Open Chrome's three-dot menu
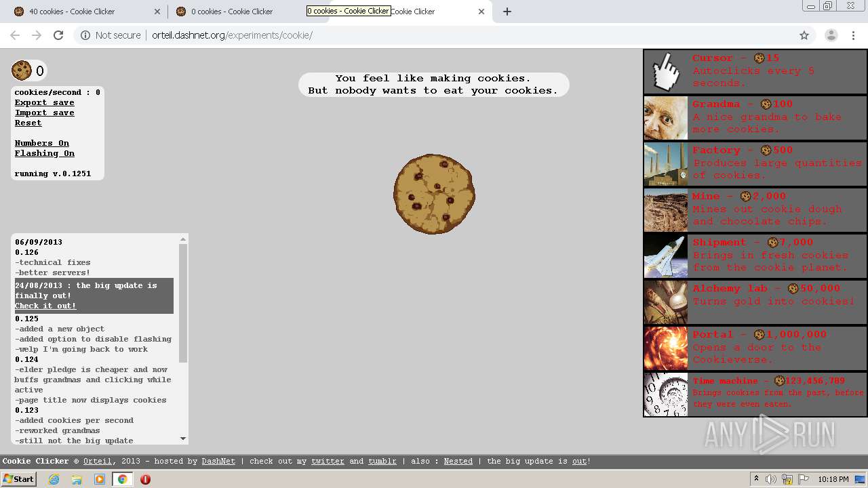The image size is (868, 488). [853, 35]
